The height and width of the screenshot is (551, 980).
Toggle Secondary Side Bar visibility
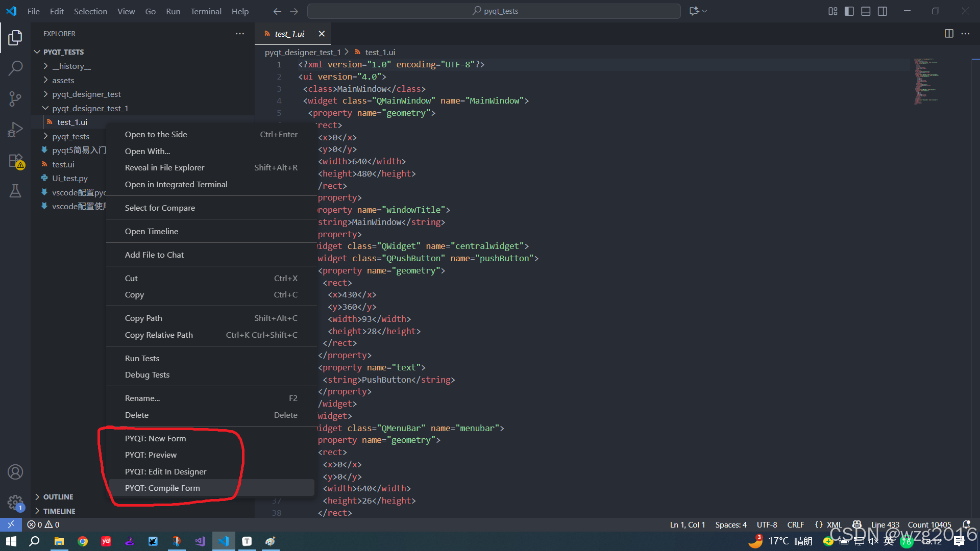click(883, 11)
